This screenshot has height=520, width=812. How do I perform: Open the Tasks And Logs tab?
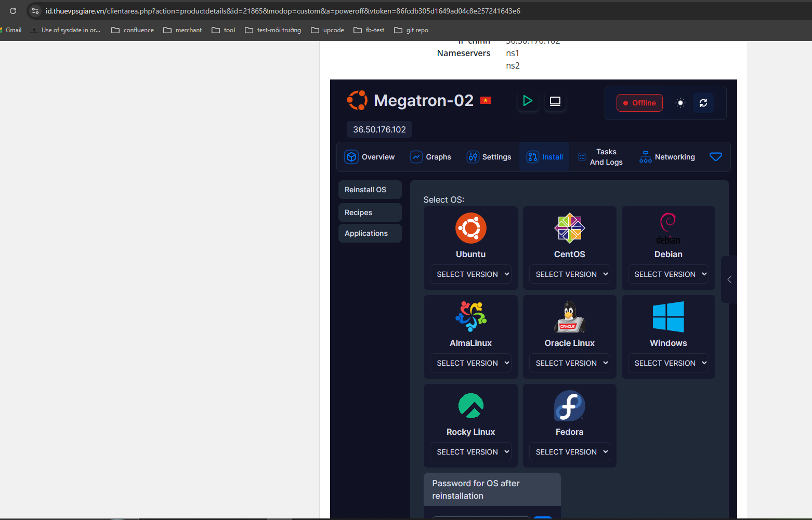pos(601,157)
